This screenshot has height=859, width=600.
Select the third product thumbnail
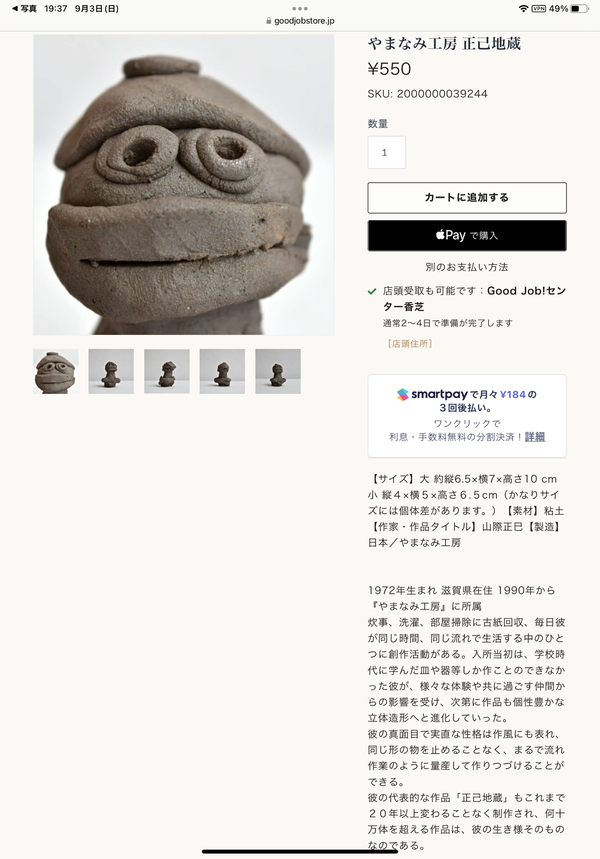pos(167,371)
